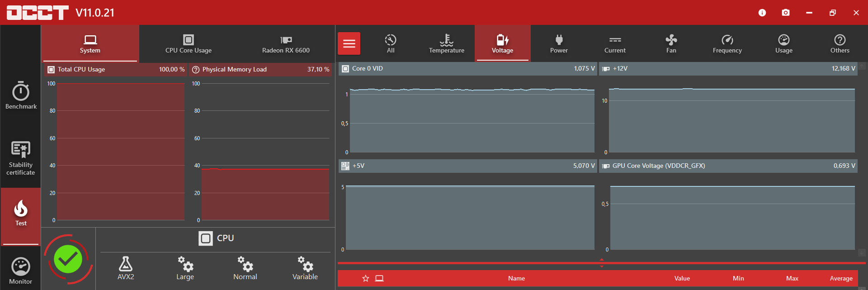
Task: Click the green checkmark test status button
Action: 68,259
